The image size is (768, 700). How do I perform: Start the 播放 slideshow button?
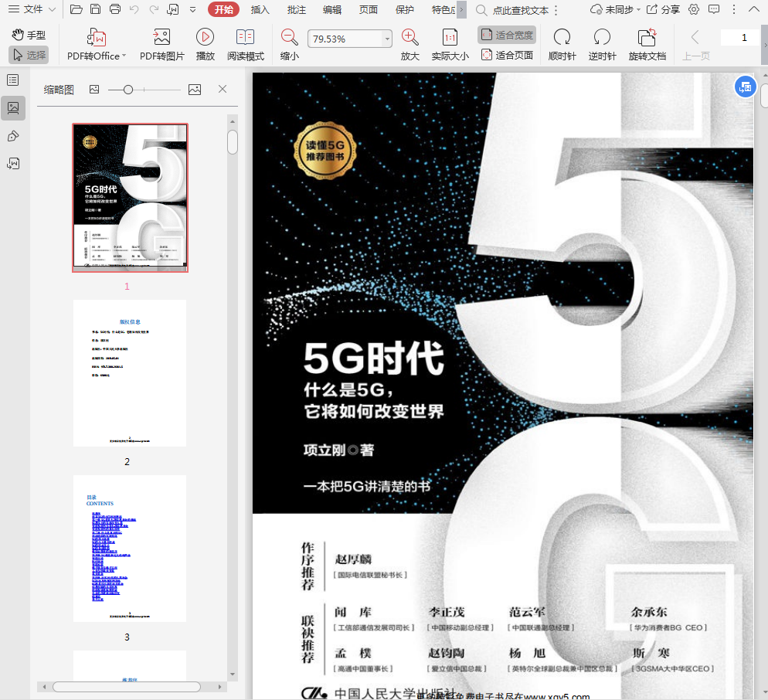click(205, 37)
